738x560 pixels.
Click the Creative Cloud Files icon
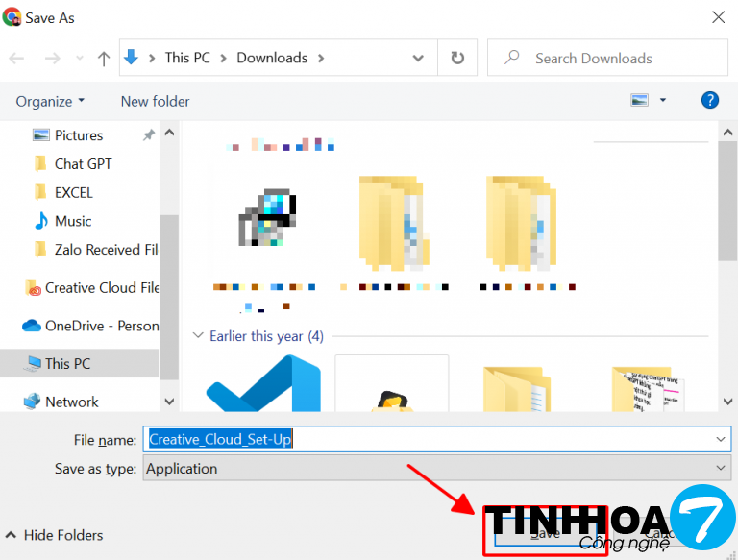coord(34,287)
